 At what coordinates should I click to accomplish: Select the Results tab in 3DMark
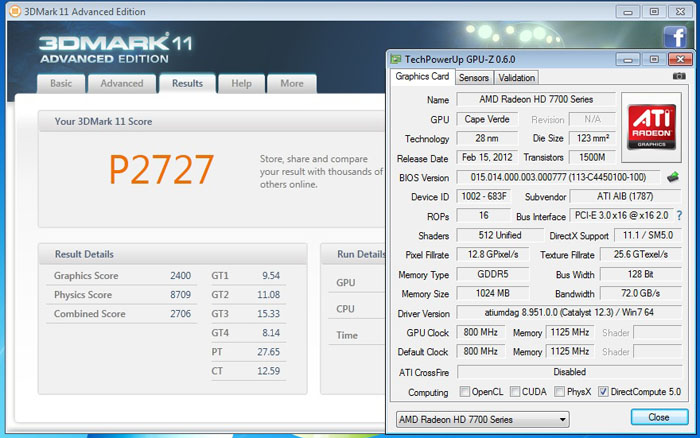(188, 83)
